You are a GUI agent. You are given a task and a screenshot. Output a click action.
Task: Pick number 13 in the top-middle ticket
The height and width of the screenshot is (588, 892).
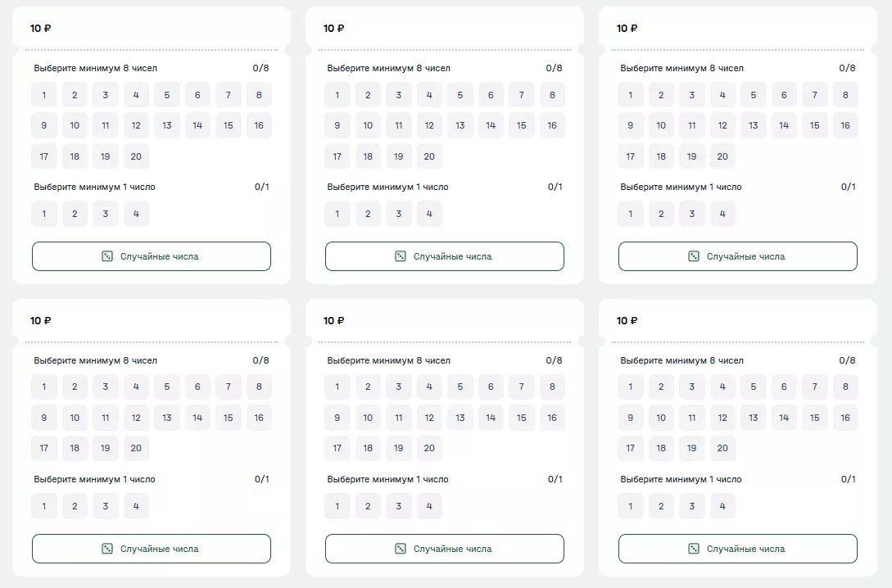(x=460, y=125)
